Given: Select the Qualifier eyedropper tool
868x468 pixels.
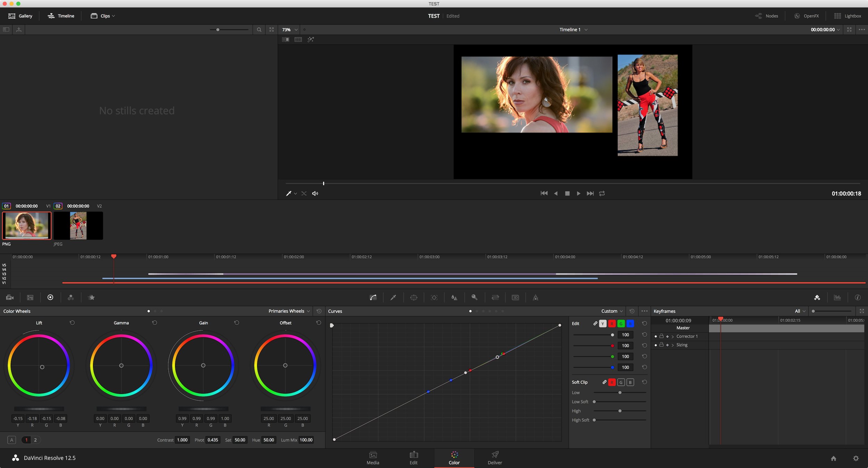Looking at the screenshot, I should tap(393, 298).
